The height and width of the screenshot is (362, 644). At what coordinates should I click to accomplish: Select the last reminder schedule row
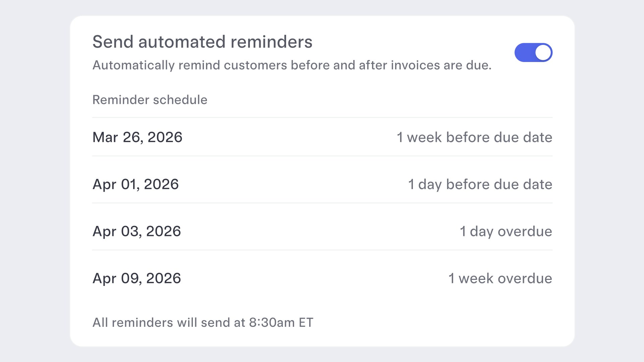coord(322,278)
